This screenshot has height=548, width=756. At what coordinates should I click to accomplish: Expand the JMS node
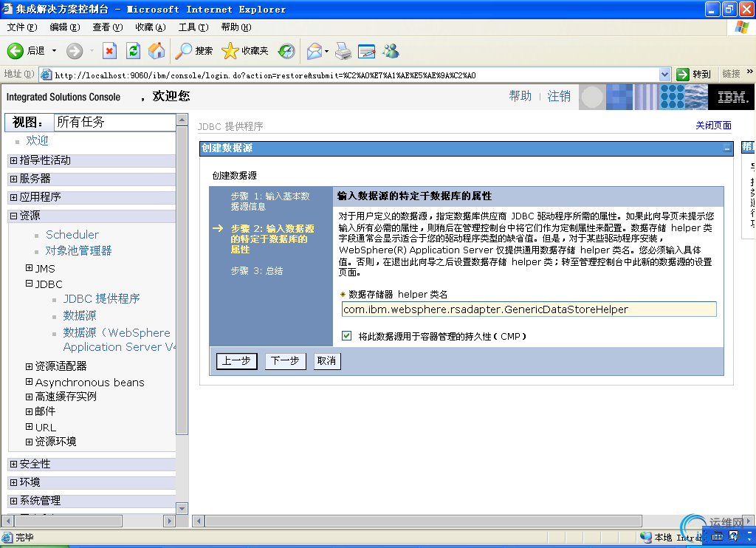click(x=29, y=268)
